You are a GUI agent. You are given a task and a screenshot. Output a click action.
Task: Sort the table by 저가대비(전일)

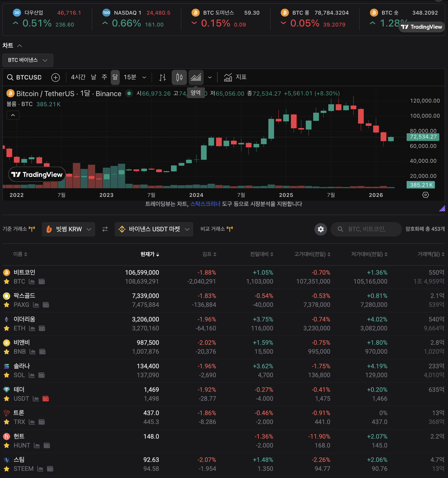(369, 254)
